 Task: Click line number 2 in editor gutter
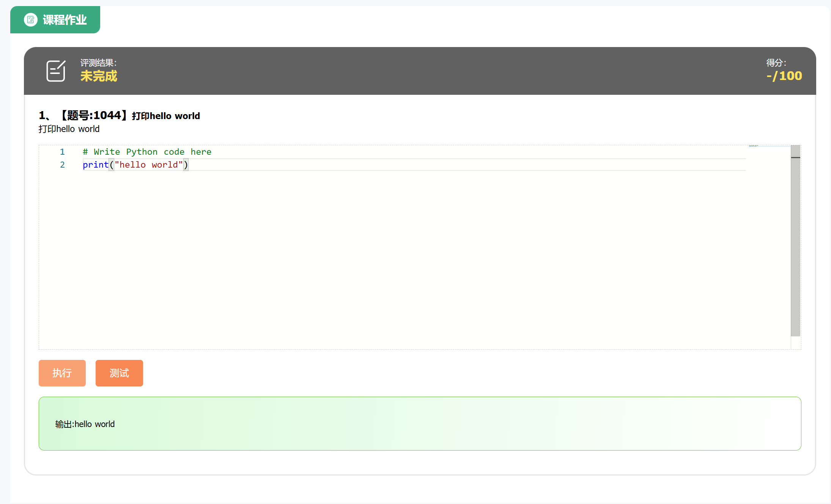click(x=62, y=165)
